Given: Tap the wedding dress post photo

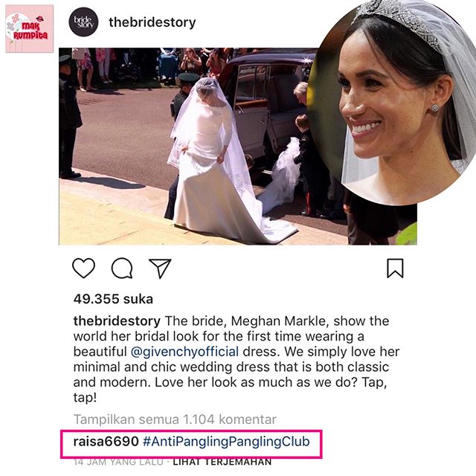Looking at the screenshot, I should click(188, 146).
